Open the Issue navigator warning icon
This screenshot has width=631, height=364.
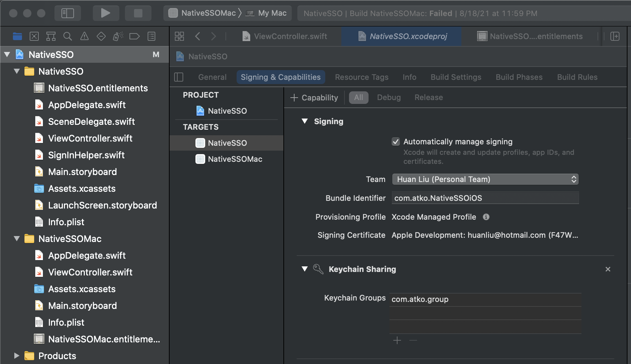click(84, 36)
